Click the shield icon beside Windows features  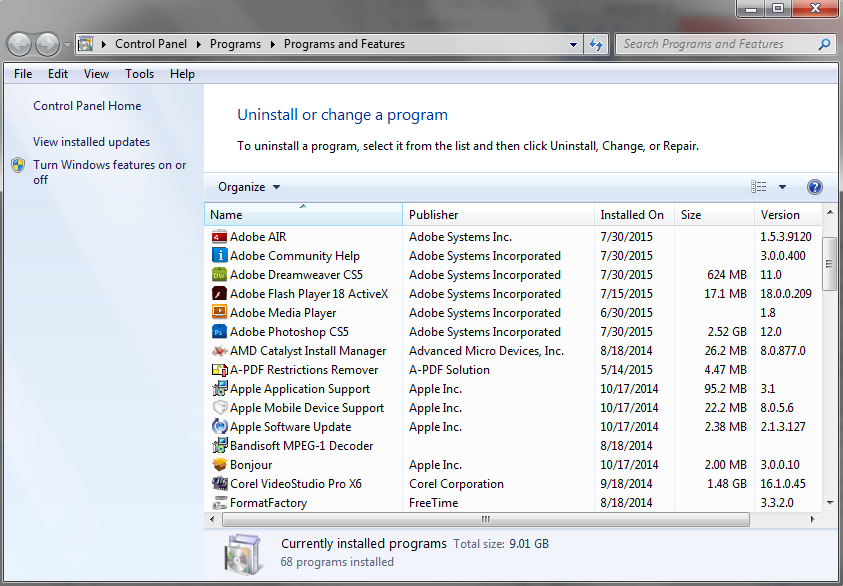[x=18, y=165]
